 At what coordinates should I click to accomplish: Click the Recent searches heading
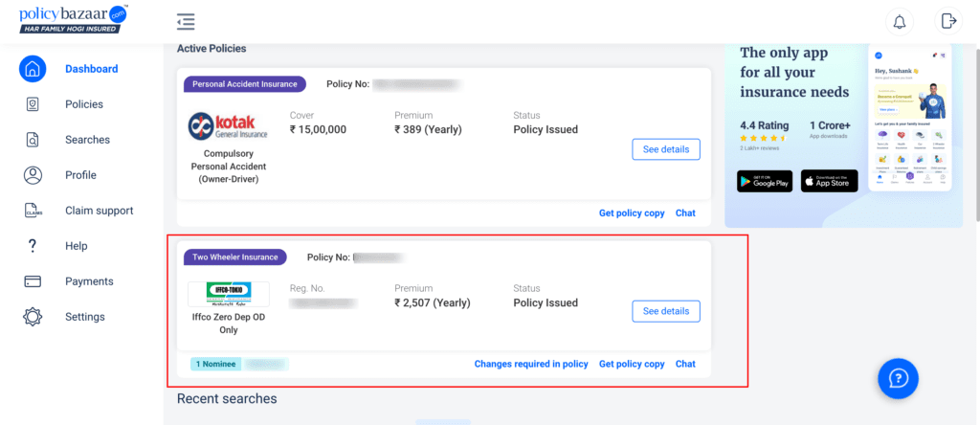click(x=227, y=398)
